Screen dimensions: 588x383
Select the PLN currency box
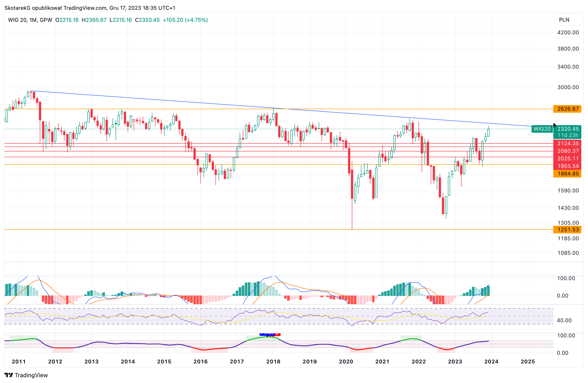pos(568,20)
